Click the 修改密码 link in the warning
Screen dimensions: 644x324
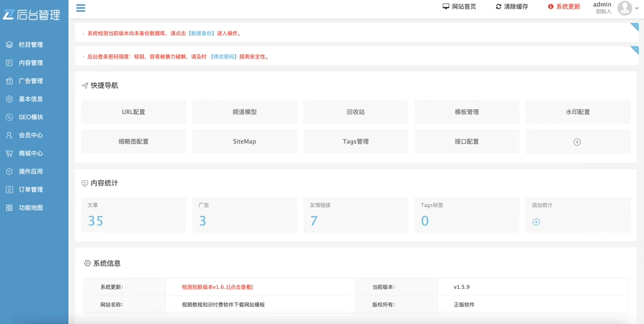223,57
